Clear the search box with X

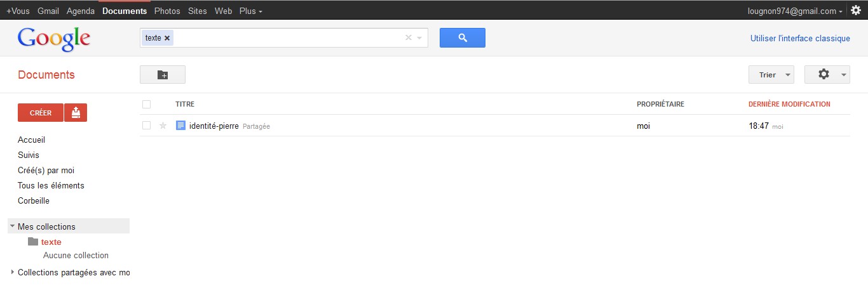coord(409,38)
